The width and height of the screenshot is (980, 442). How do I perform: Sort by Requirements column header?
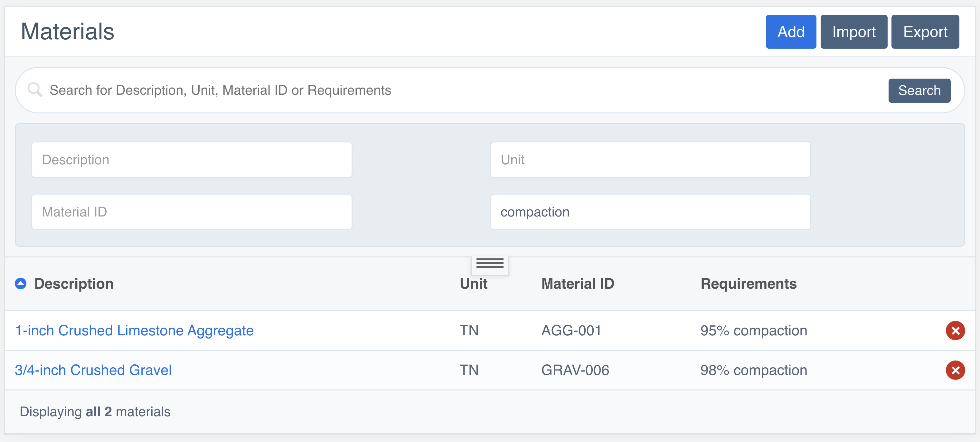click(x=748, y=283)
